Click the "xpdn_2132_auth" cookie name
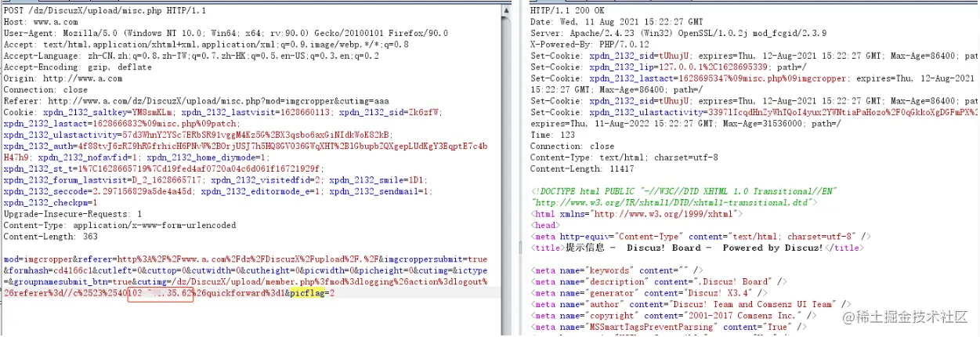Viewport: 980px width, 337px height. [39, 147]
